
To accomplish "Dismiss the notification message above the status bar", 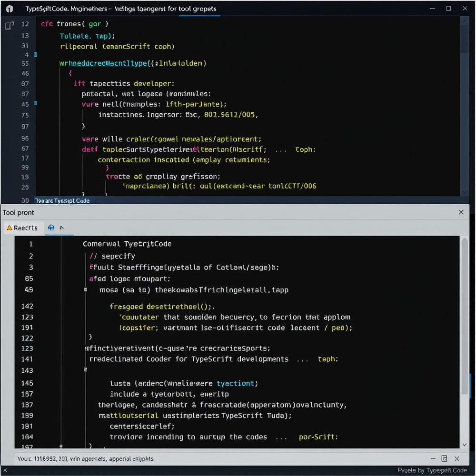I will pyautogui.click(x=456, y=458).
